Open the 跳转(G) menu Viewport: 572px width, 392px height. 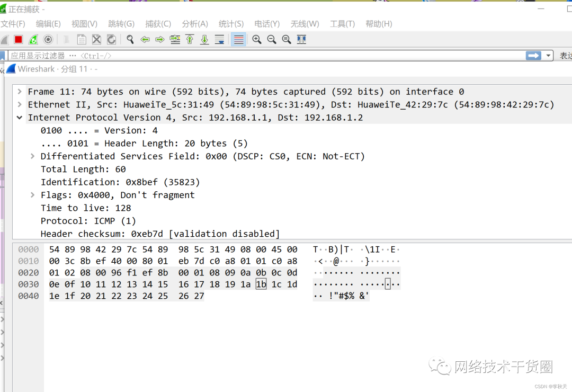(121, 24)
